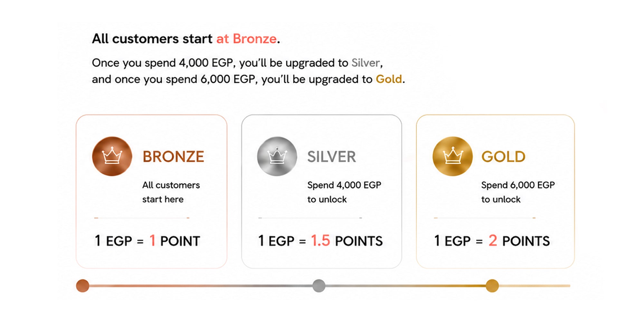
Task: Select the silver marker on the progress line
Action: coord(319,286)
